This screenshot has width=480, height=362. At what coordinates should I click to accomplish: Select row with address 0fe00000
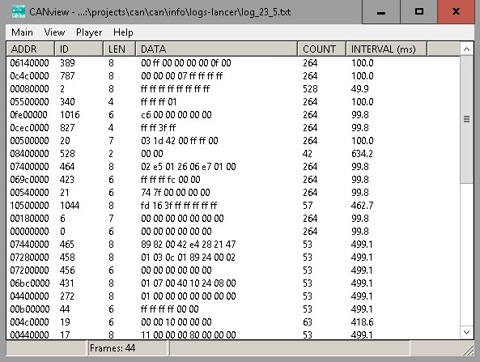pos(233,115)
